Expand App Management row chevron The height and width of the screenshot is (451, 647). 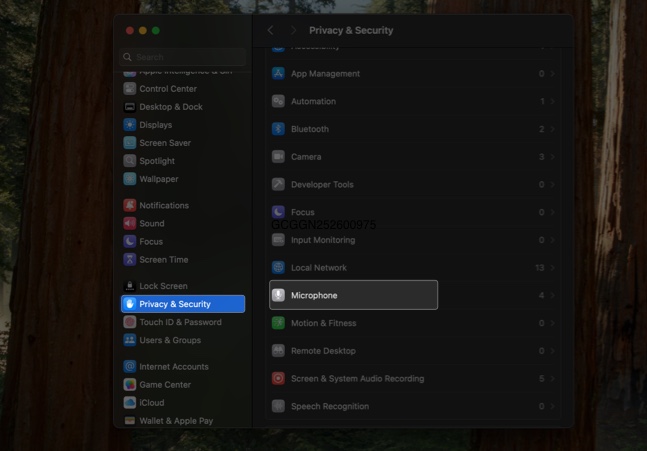click(x=552, y=73)
